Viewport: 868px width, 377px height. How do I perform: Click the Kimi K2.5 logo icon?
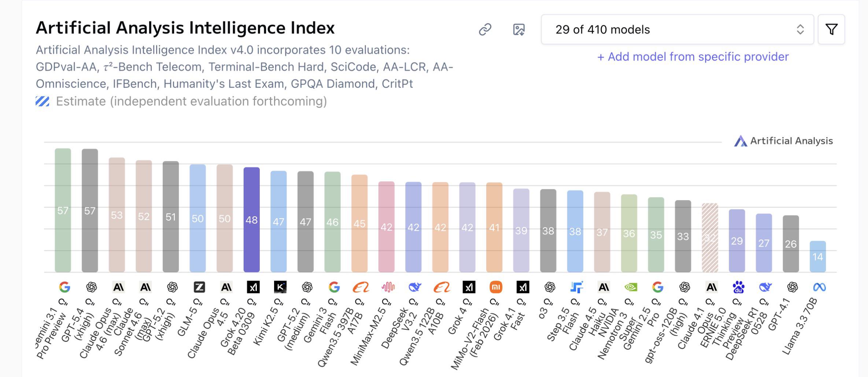280,287
